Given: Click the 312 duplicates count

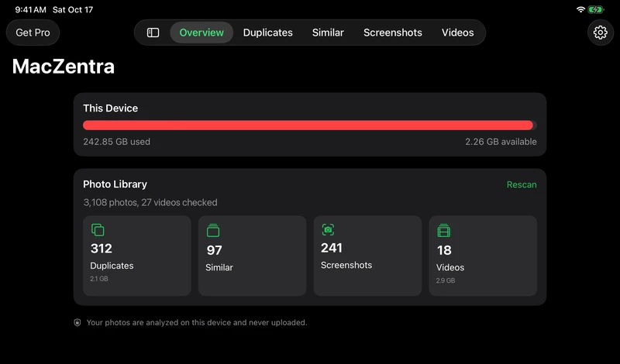Looking at the screenshot, I should (x=102, y=249).
